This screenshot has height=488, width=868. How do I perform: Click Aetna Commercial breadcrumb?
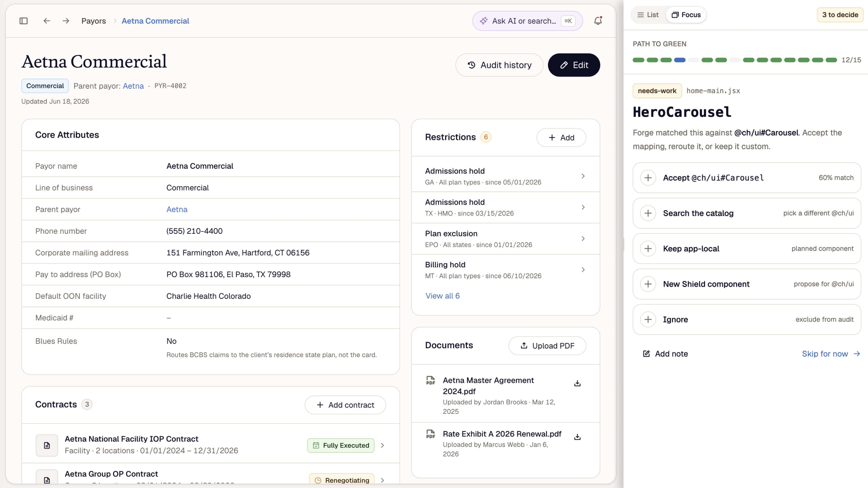pyautogui.click(x=155, y=21)
